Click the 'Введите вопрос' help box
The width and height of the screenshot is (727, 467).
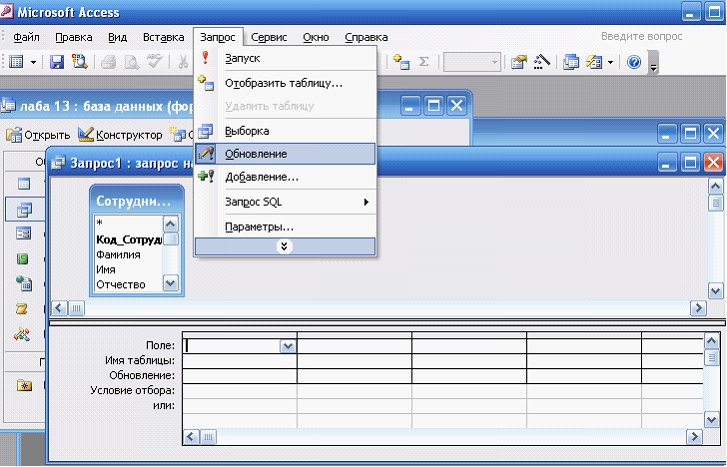[x=642, y=36]
